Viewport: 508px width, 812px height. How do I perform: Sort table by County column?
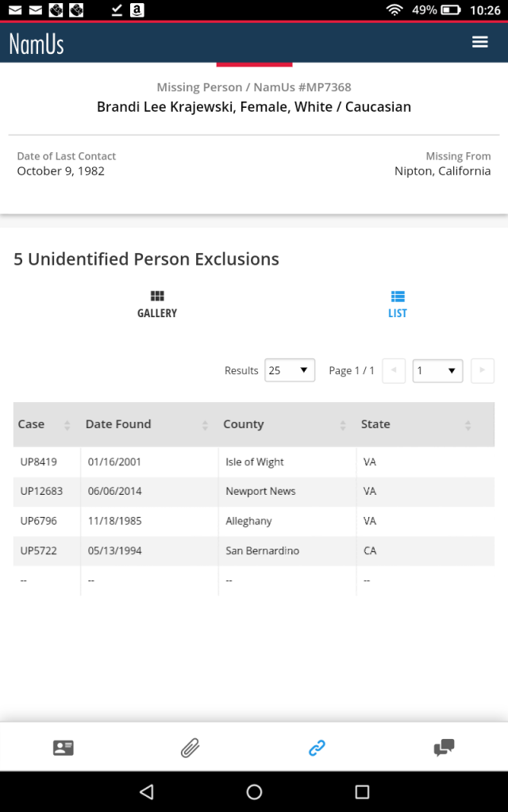284,424
